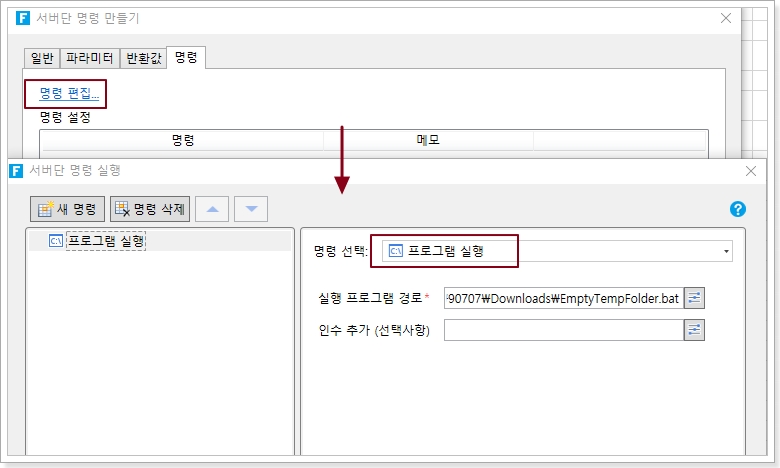The width and height of the screenshot is (780, 468).
Task: Open help via the blue question mark icon
Action: tap(739, 208)
